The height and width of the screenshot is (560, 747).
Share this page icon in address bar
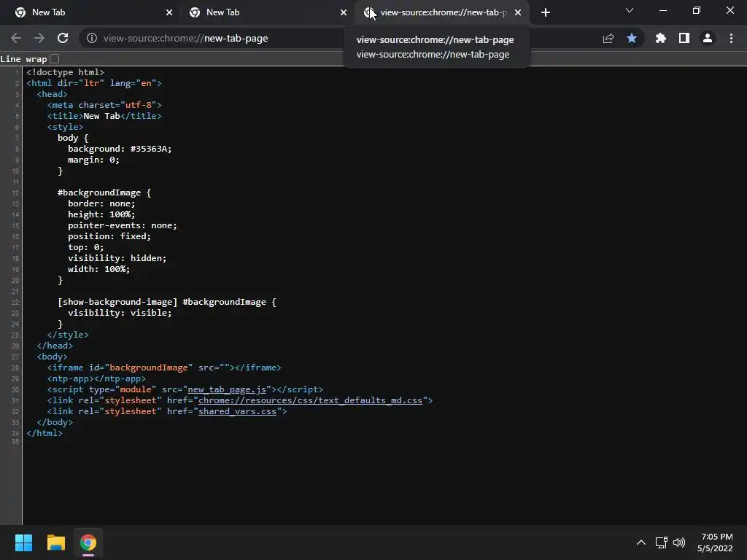608,38
